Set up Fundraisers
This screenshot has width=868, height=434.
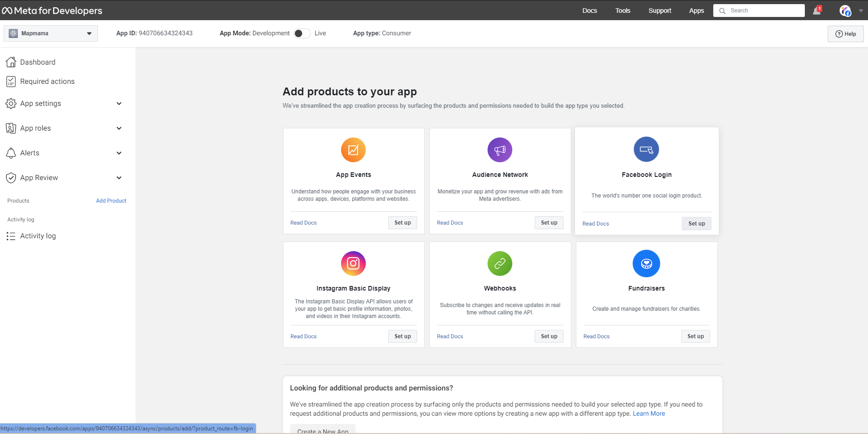point(696,336)
